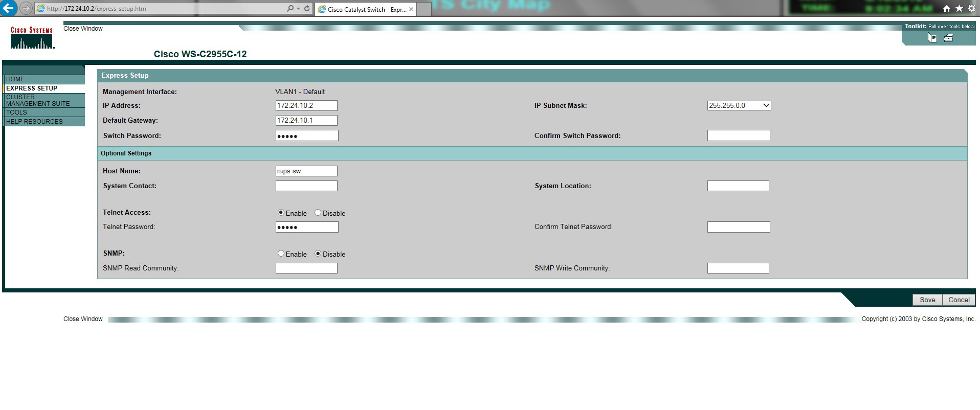Click the Save button

927,300
